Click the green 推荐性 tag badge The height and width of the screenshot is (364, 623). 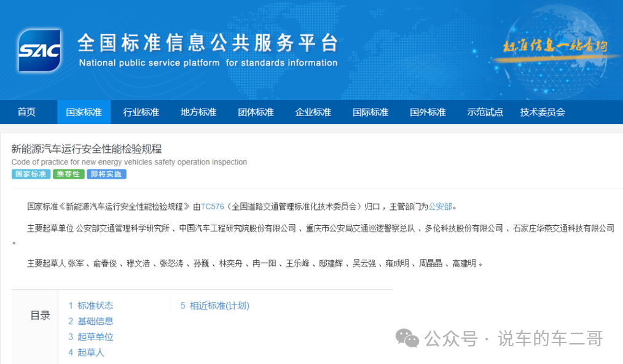click(68, 174)
